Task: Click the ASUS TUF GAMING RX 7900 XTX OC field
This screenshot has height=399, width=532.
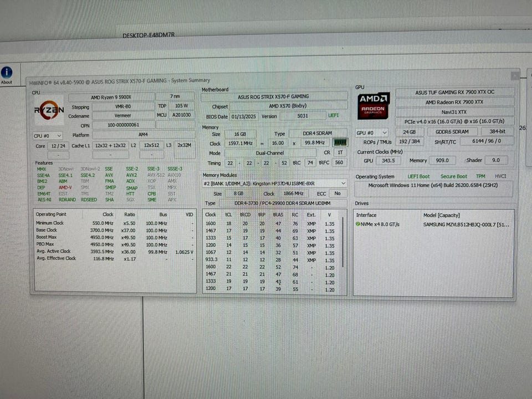Action: click(x=454, y=93)
